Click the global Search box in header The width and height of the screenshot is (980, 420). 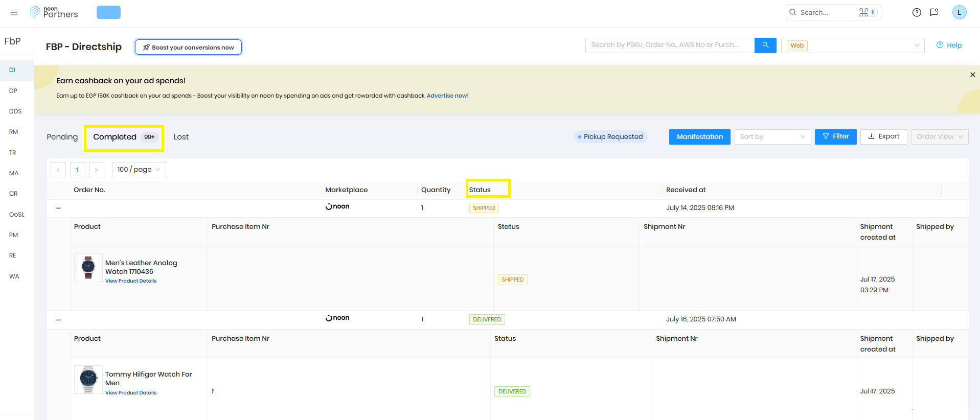click(833, 12)
